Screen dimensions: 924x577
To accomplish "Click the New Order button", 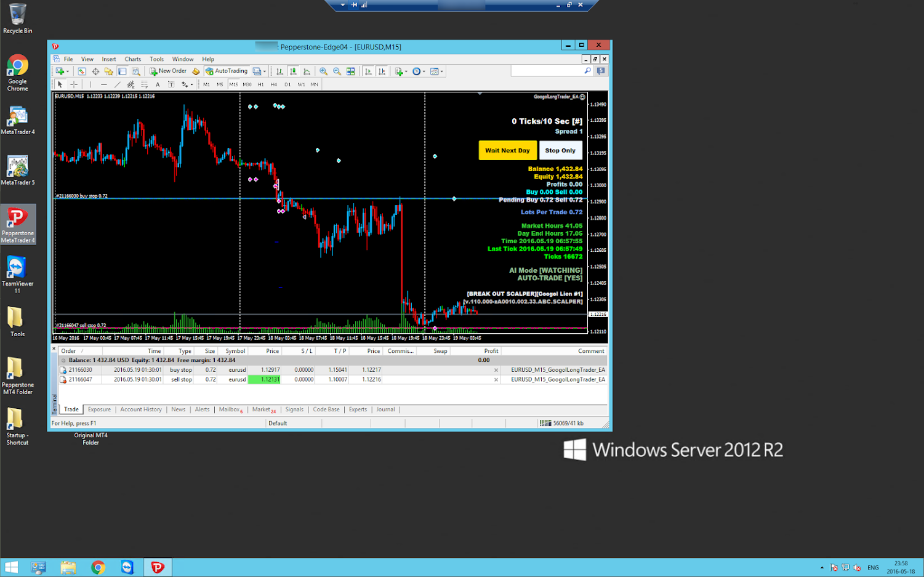I will pos(168,71).
